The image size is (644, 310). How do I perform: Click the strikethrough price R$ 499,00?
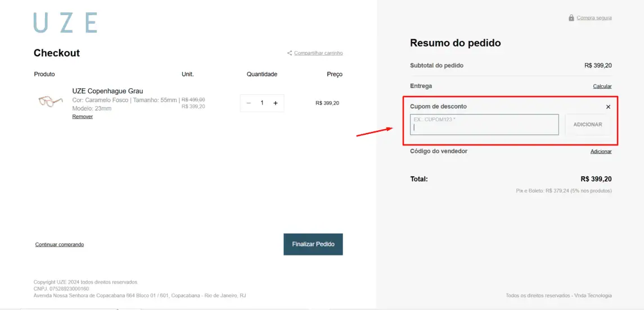coord(193,99)
